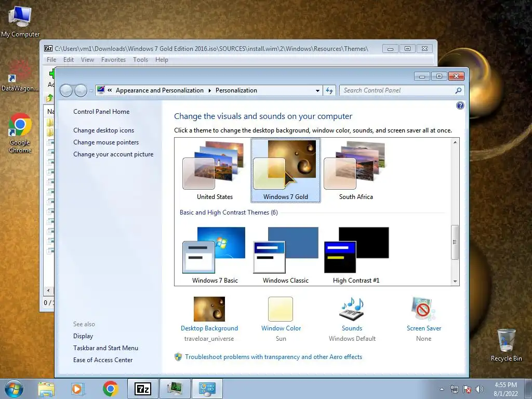Screen dimensions: 532x399
Task: Expand the double chevron breadcrumb overflow
Action: [110, 90]
